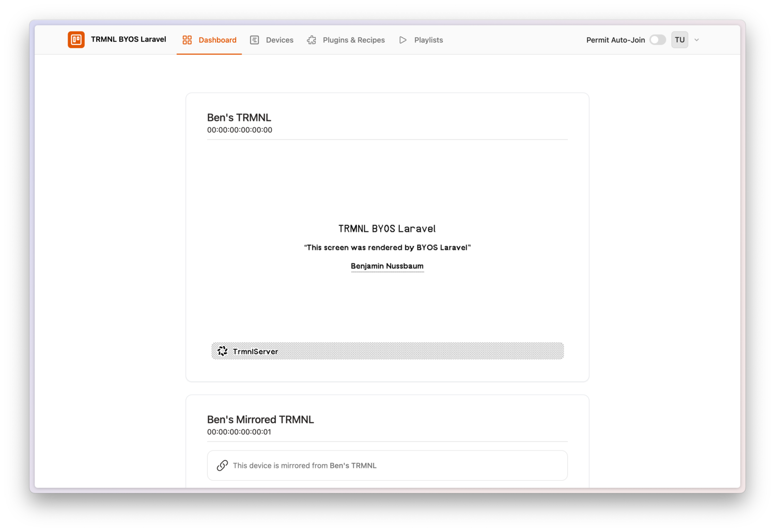Select the Dashboard grid icon
Image resolution: width=775 pixels, height=532 pixels.
pyautogui.click(x=187, y=39)
